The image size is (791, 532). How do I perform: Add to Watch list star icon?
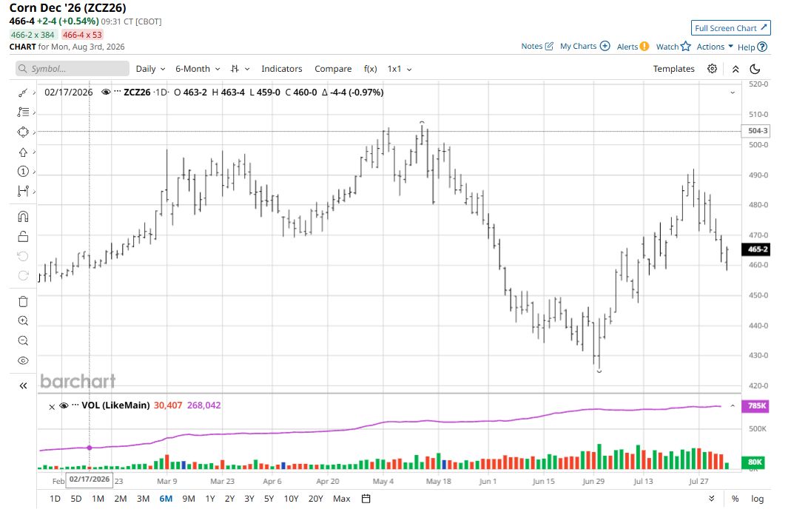[x=685, y=46]
